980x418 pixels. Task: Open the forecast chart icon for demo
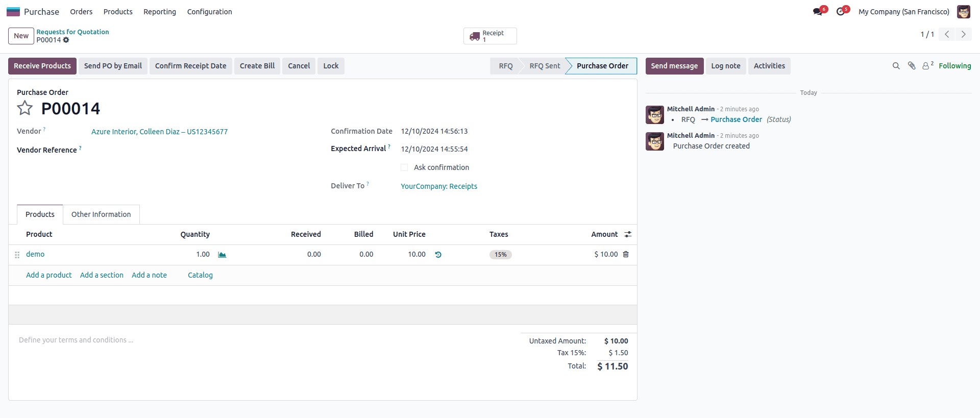222,255
